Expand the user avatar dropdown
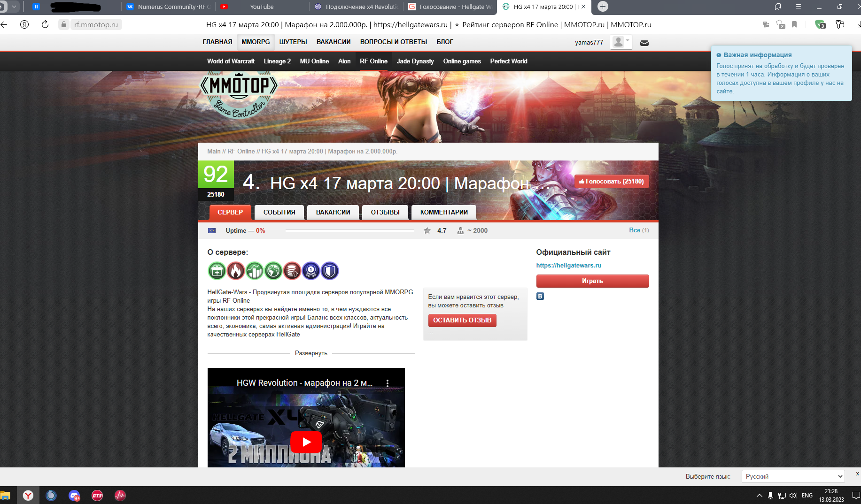Viewport: 861px width, 504px height. 621,42
